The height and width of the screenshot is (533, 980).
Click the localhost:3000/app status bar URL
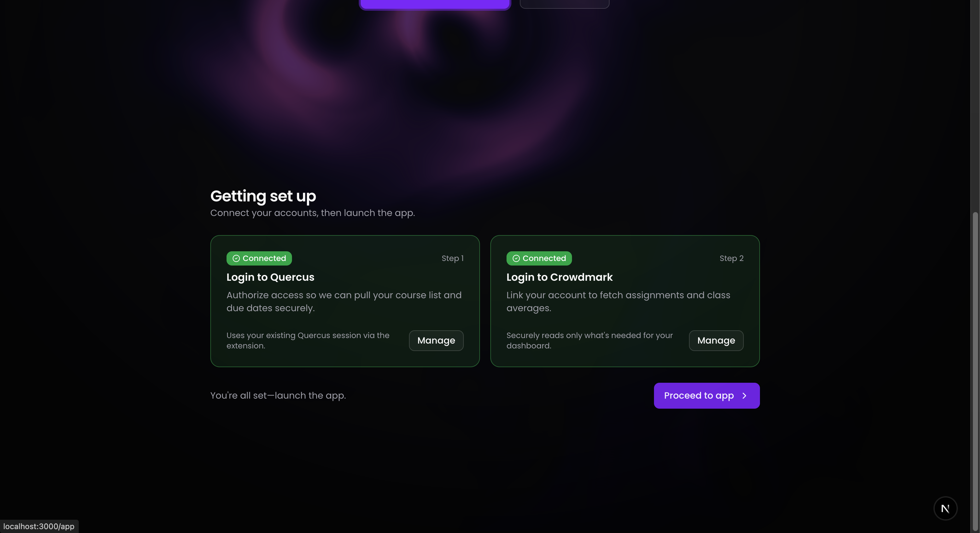[x=39, y=527]
